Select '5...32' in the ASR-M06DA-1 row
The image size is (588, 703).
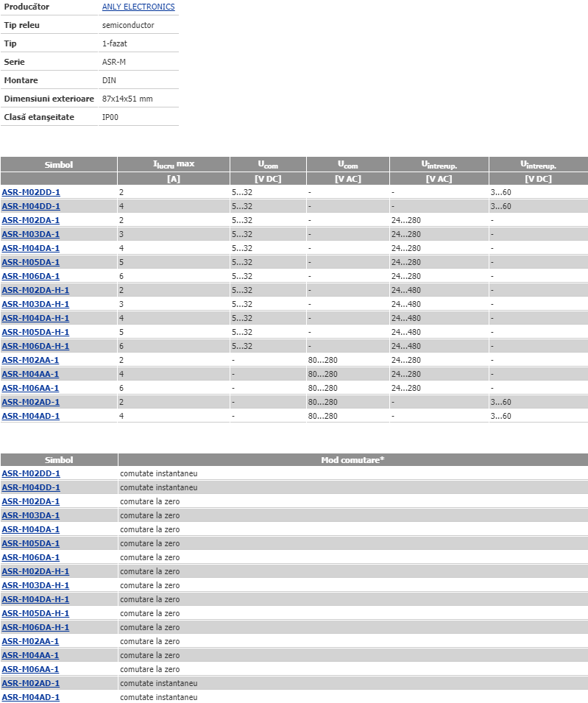click(242, 276)
